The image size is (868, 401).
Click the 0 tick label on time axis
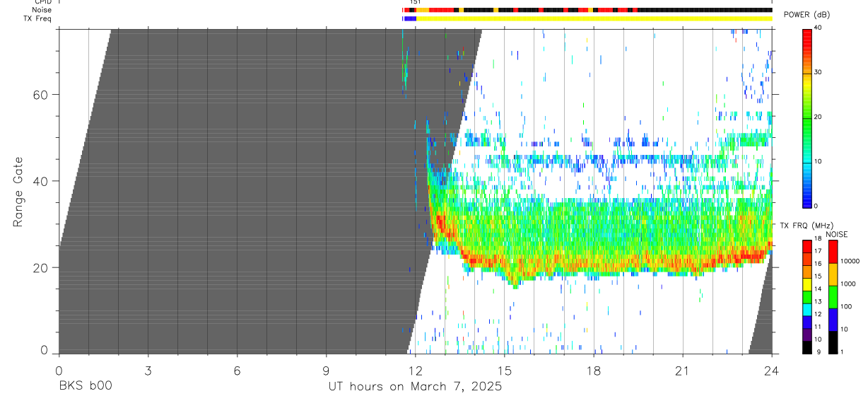click(x=59, y=369)
